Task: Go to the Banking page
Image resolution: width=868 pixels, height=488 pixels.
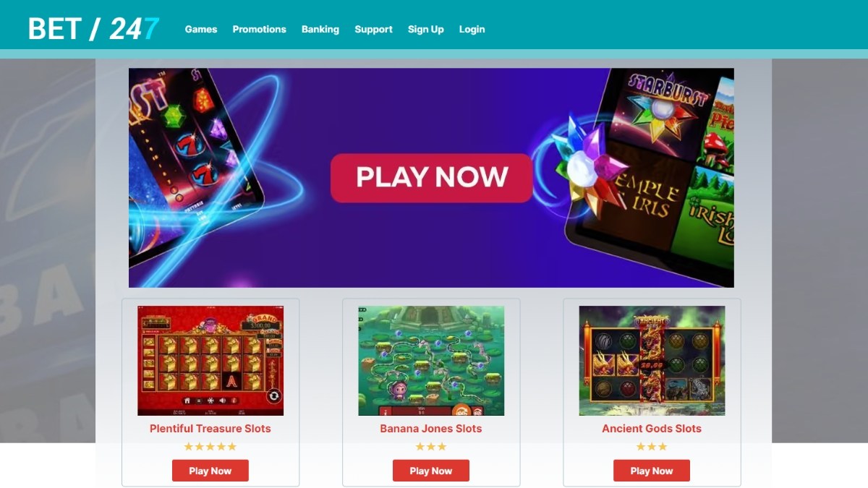Action: 320,30
